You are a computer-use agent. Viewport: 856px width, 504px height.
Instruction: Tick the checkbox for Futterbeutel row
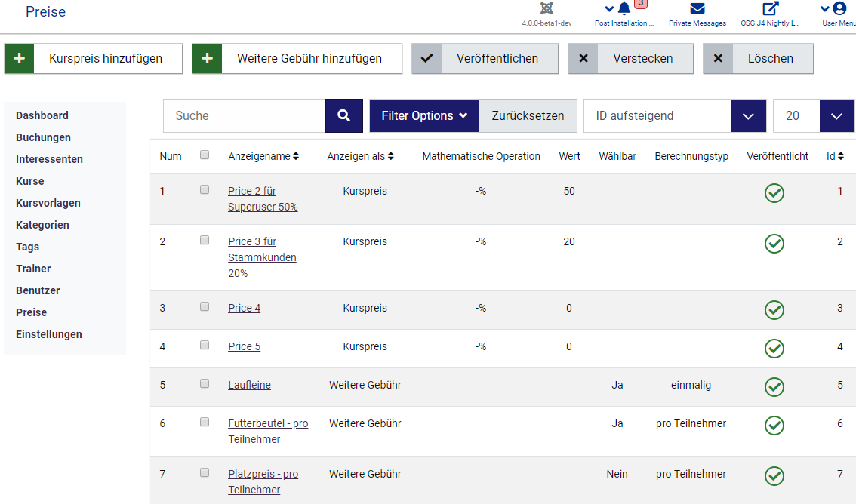(x=205, y=422)
